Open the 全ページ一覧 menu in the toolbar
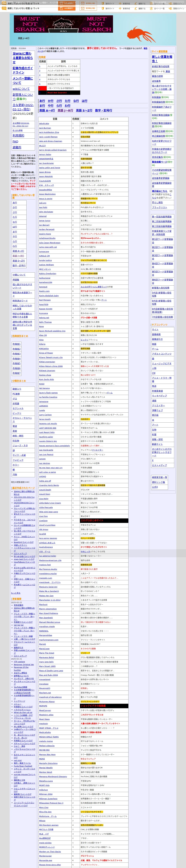This screenshot has height=868, width=186. 158,8
